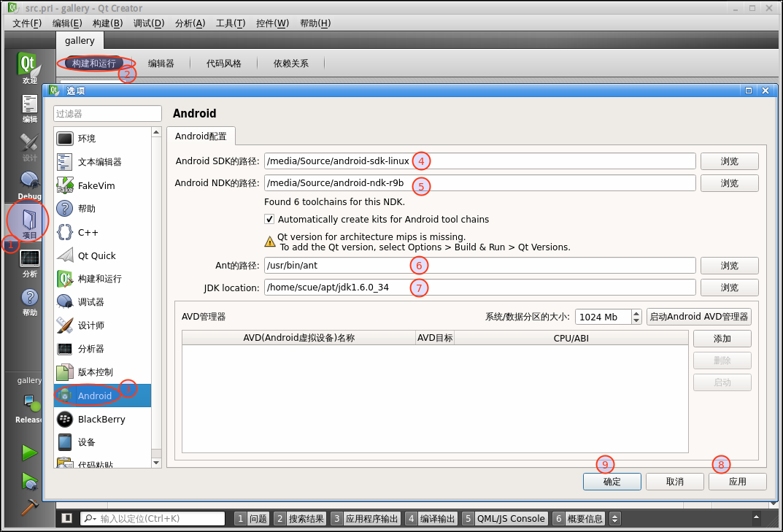Open the Edit menu
Screen dimensions: 783x532
pyautogui.click(x=67, y=23)
